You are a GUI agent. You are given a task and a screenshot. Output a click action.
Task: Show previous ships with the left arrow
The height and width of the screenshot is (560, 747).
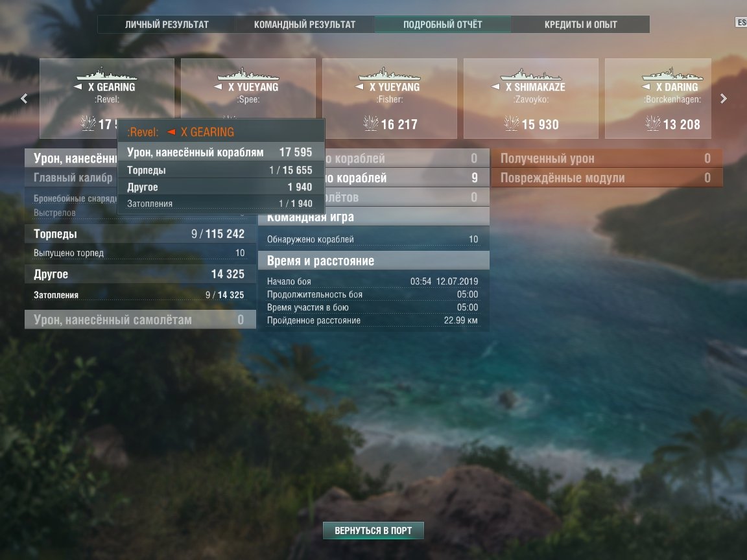tap(24, 99)
